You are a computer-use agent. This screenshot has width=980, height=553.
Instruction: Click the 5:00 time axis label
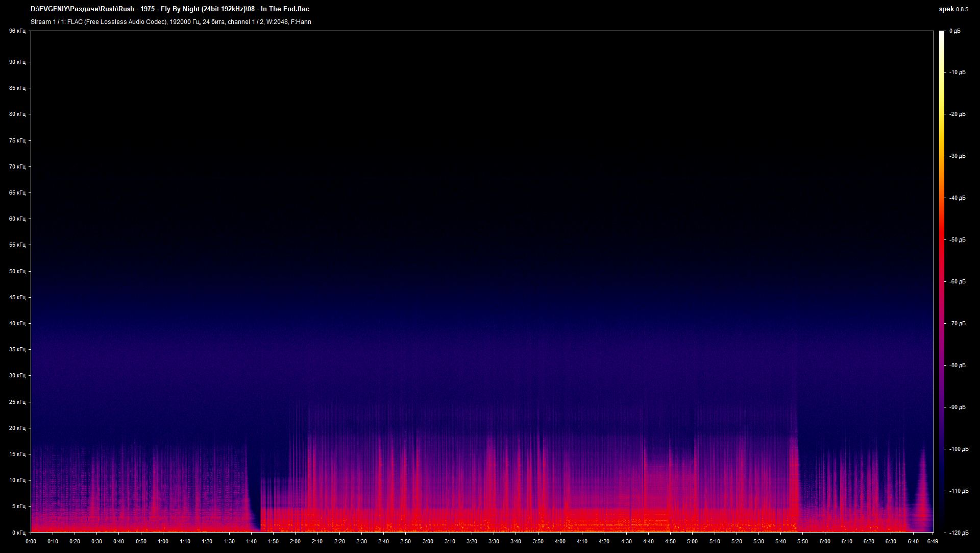click(x=693, y=541)
